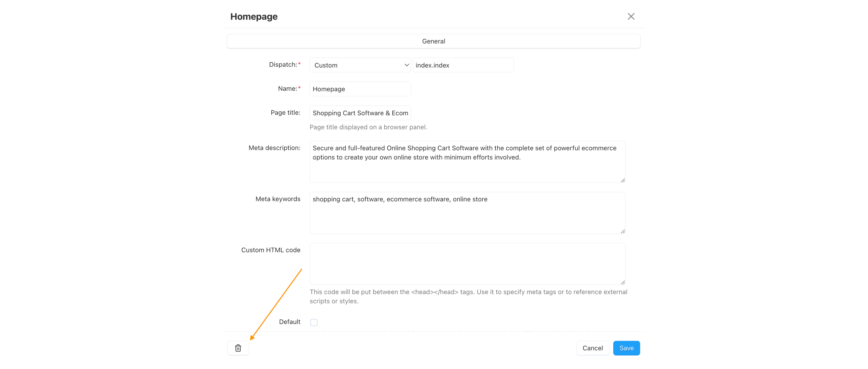Enable the Default checkbox

[314, 322]
